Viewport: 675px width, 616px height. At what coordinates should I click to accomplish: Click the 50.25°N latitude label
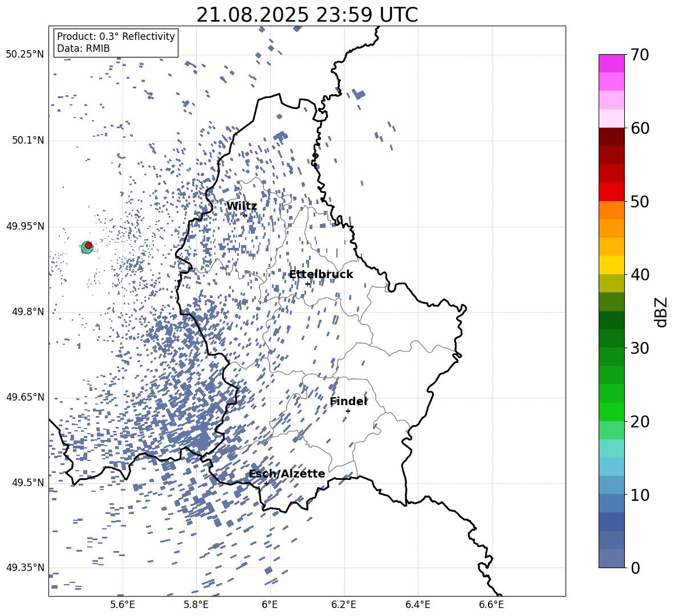coord(25,55)
